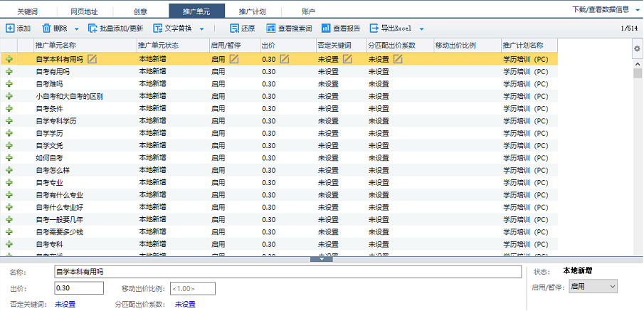Open 批量添加/更新 batch add tool
The image size is (644, 311).
93,28
